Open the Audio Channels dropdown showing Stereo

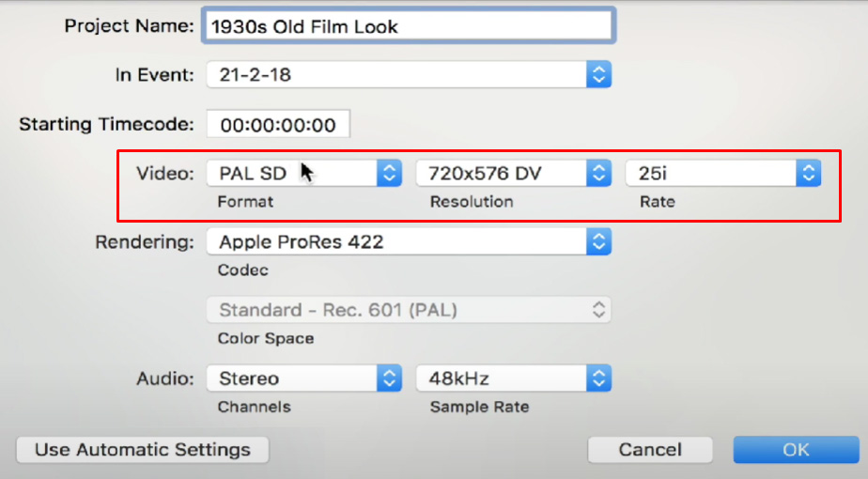(x=304, y=379)
